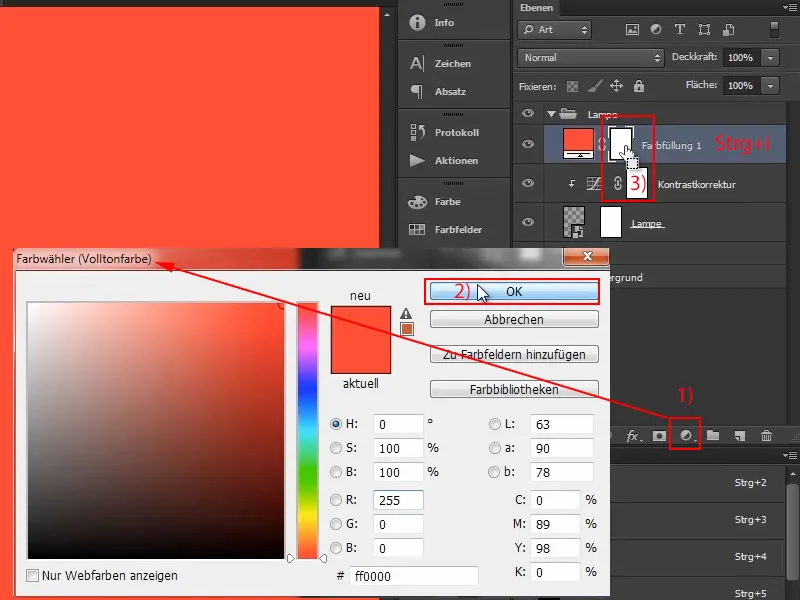Open the Ebenen panel options menu
The height and width of the screenshot is (600, 800).
(x=790, y=7)
